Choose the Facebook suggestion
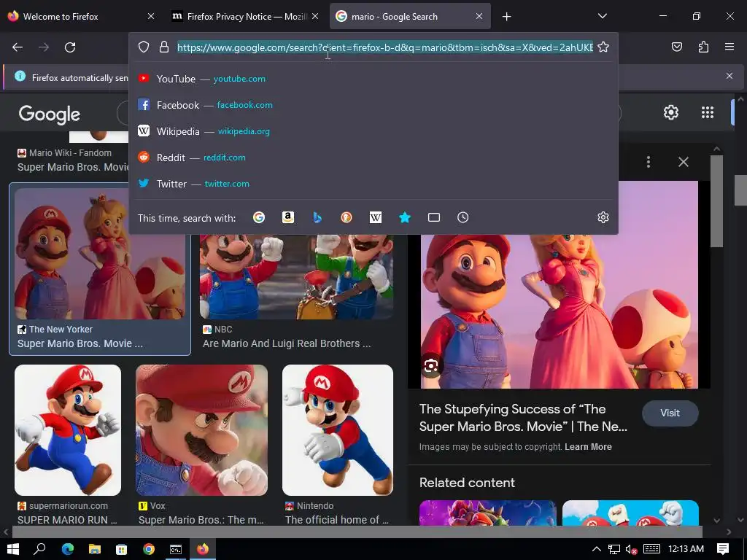The width and height of the screenshot is (747, 560). pos(373,105)
